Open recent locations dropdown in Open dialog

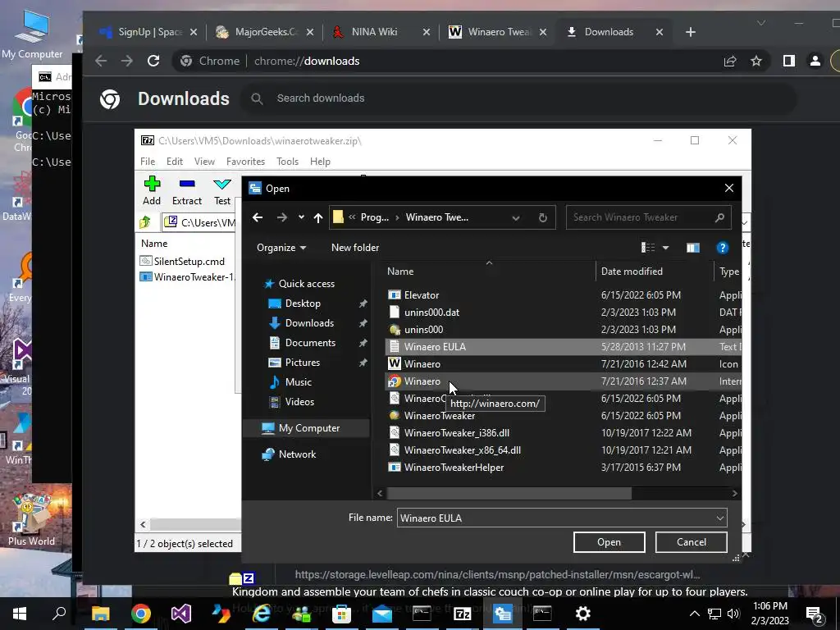point(301,217)
